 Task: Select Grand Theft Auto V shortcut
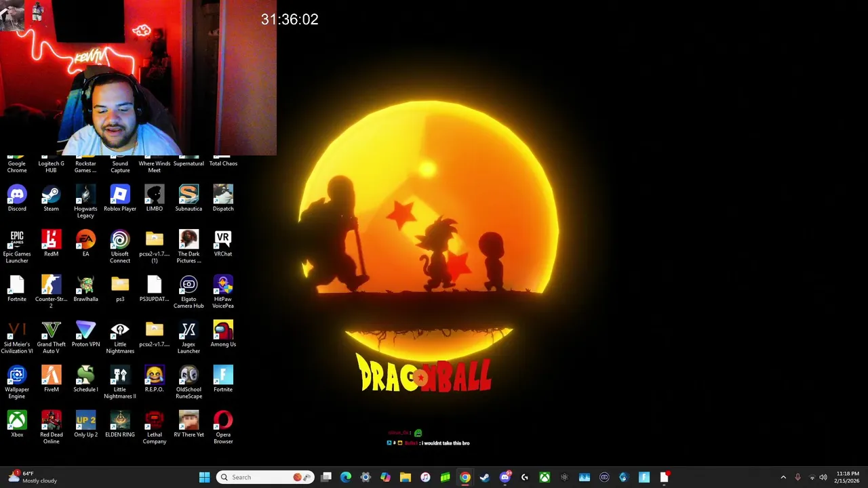(51, 338)
